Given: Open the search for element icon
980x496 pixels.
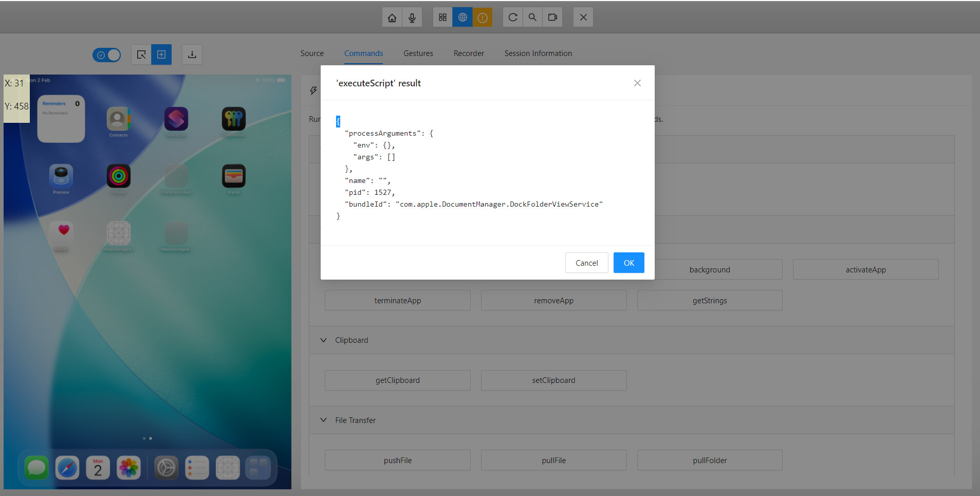Looking at the screenshot, I should click(x=532, y=17).
